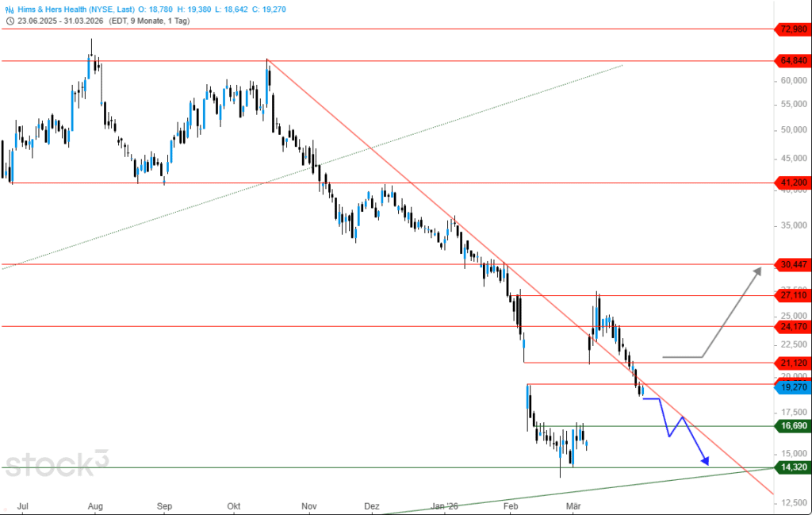Select the green 14,320 support label
812x515 pixels.
tap(792, 467)
